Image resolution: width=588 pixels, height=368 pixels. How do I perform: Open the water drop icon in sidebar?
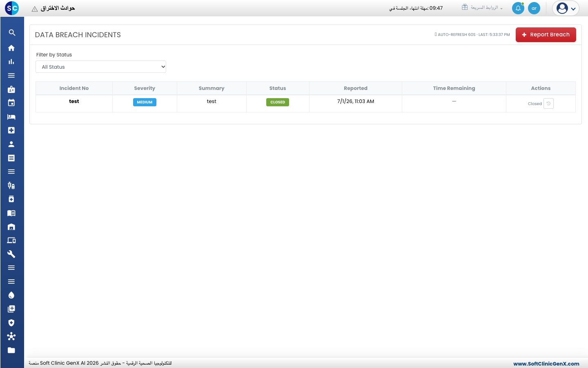click(x=11, y=295)
